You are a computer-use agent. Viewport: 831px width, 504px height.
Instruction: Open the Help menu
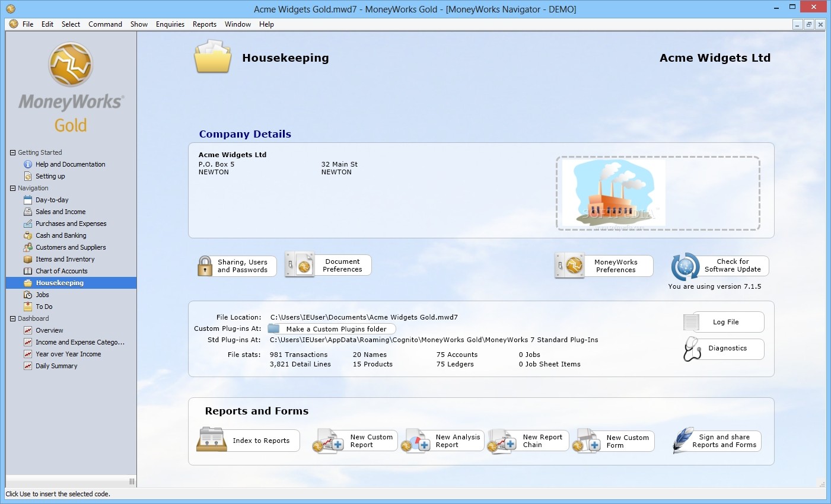click(x=266, y=24)
